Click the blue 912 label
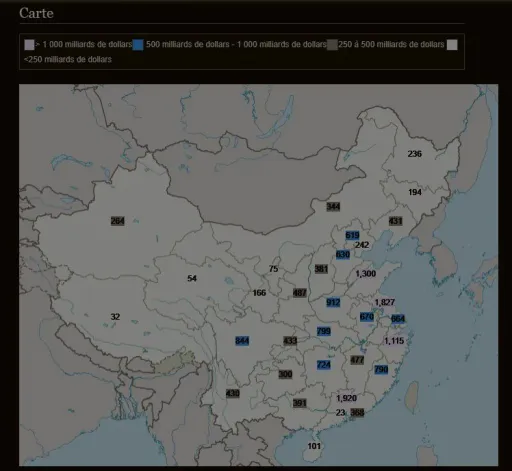The image size is (512, 471). [333, 303]
